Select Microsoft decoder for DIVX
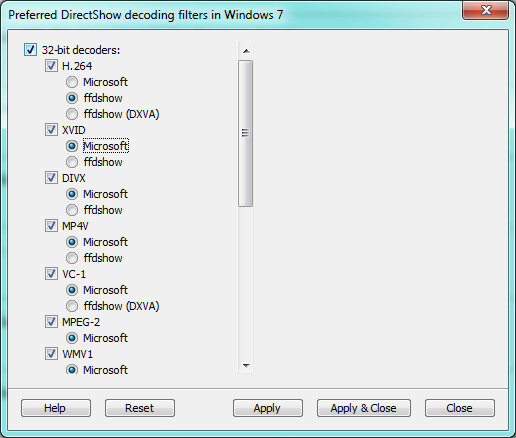Screen dimensions: 516x438 [x=72, y=194]
